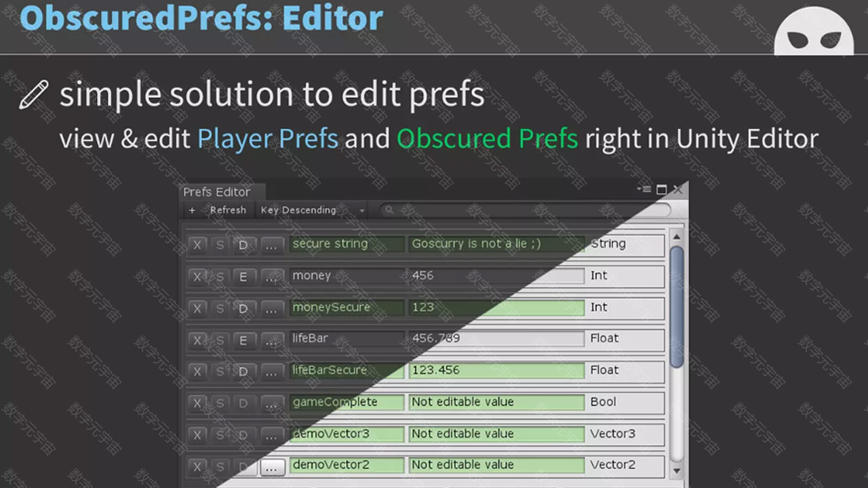Click the moneySecure value 123 field
868x488 pixels.
[496, 308]
